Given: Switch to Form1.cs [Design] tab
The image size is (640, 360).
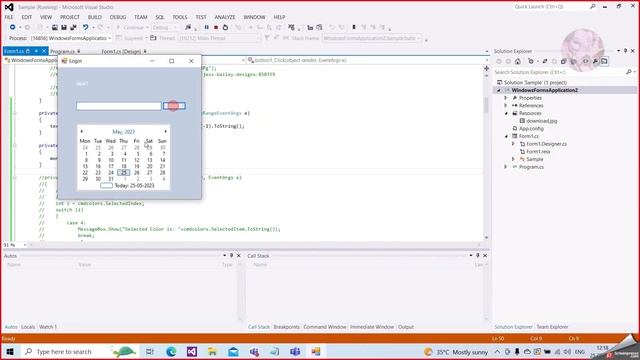Looking at the screenshot, I should [121, 51].
